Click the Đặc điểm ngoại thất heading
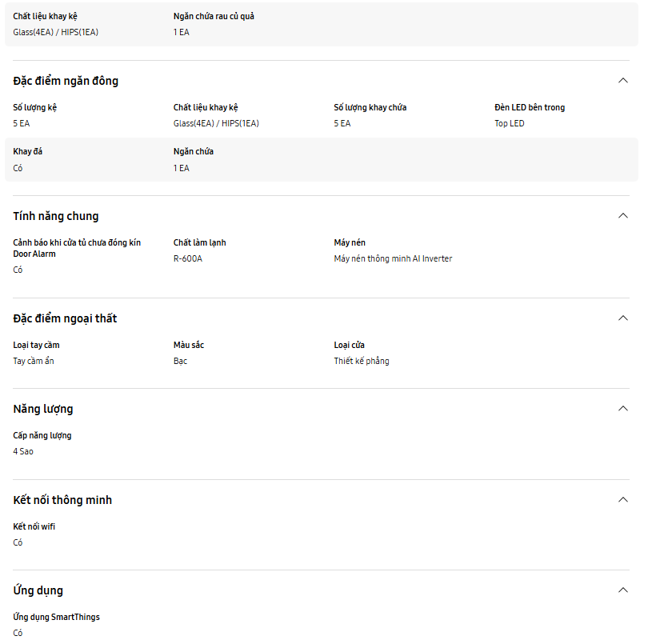The width and height of the screenshot is (652, 644). coord(65,318)
